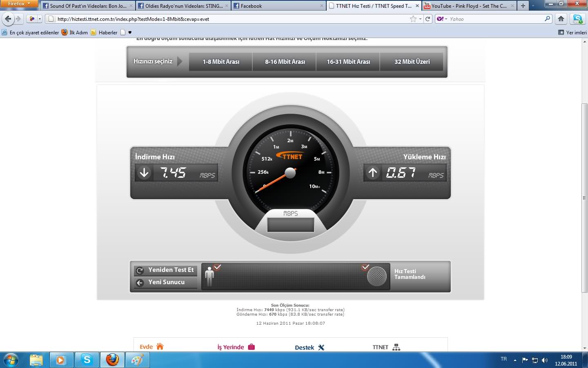
Task: Open the Yahoo search engine dropdown
Action: (x=442, y=19)
